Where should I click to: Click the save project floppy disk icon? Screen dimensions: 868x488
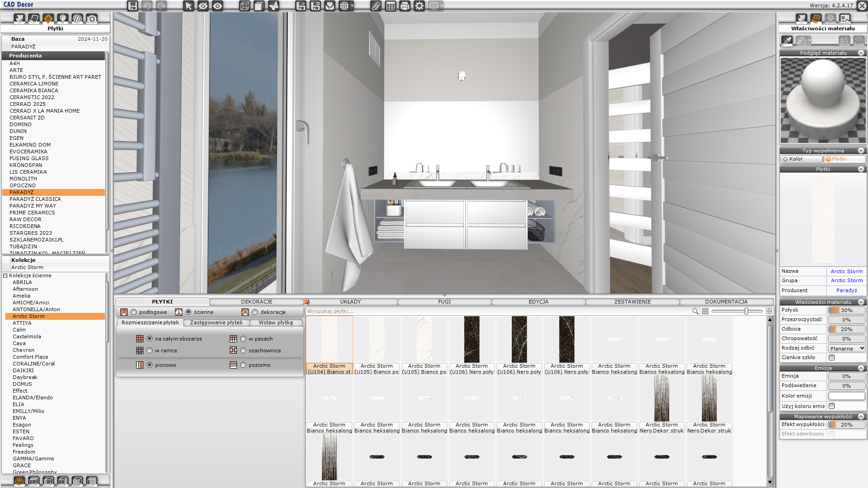pyautogui.click(x=132, y=6)
